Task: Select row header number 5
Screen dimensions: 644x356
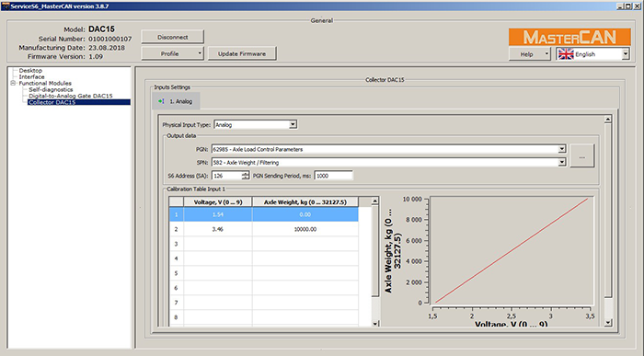Action: point(177,273)
